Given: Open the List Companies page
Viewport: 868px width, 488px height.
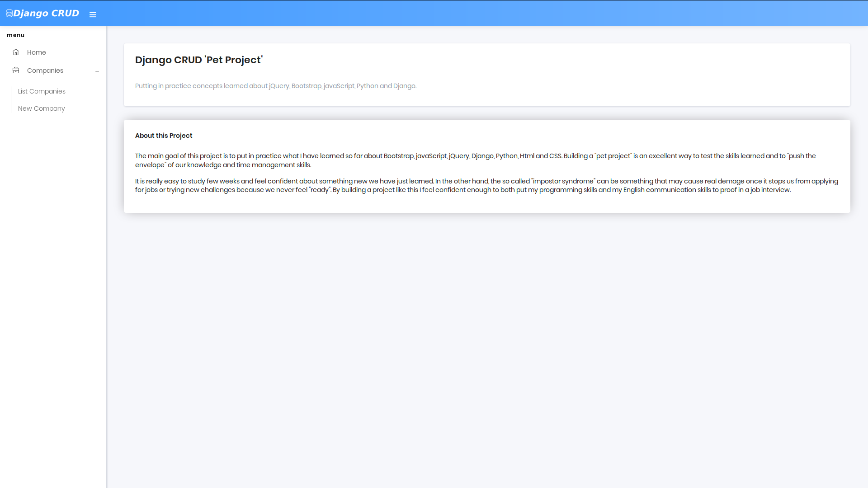Looking at the screenshot, I should (42, 91).
